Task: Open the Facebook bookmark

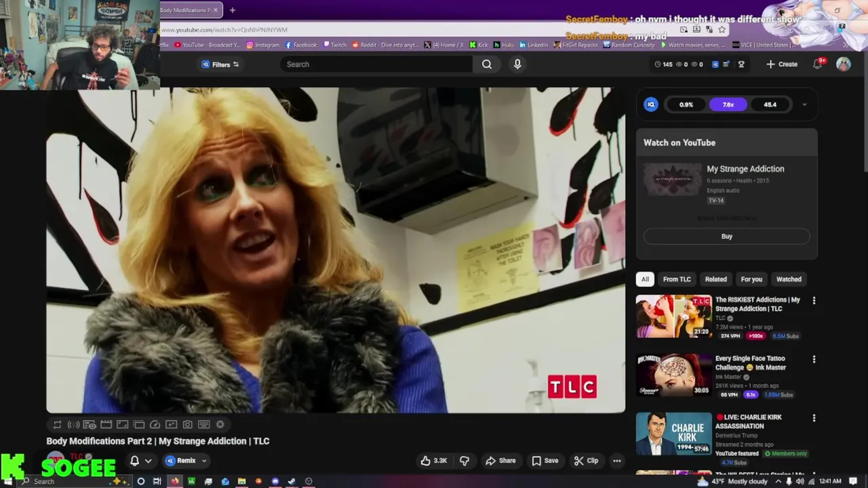Action: (x=301, y=45)
